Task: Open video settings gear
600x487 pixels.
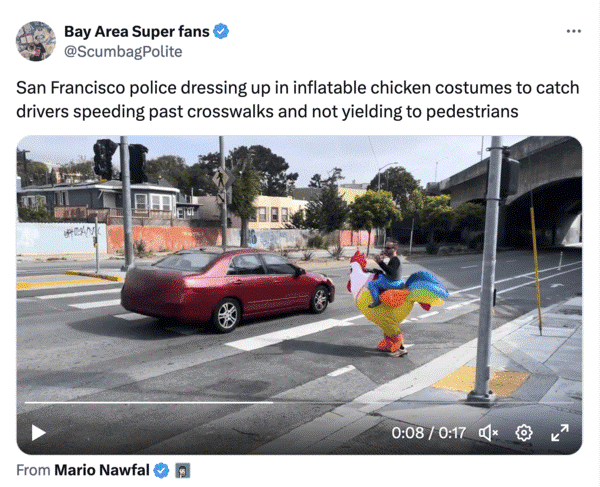Action: [x=524, y=433]
